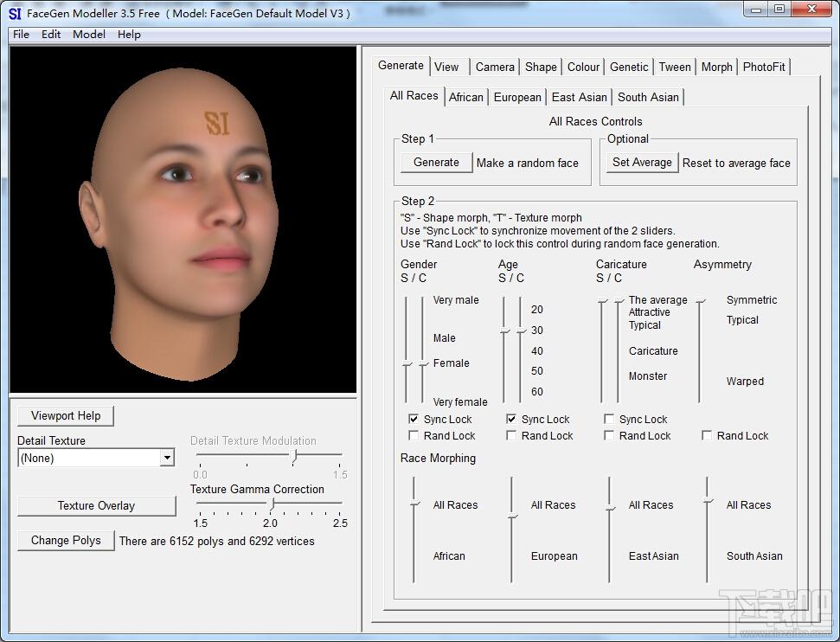This screenshot has width=840, height=642.
Task: Click the Set Average button
Action: (x=642, y=163)
